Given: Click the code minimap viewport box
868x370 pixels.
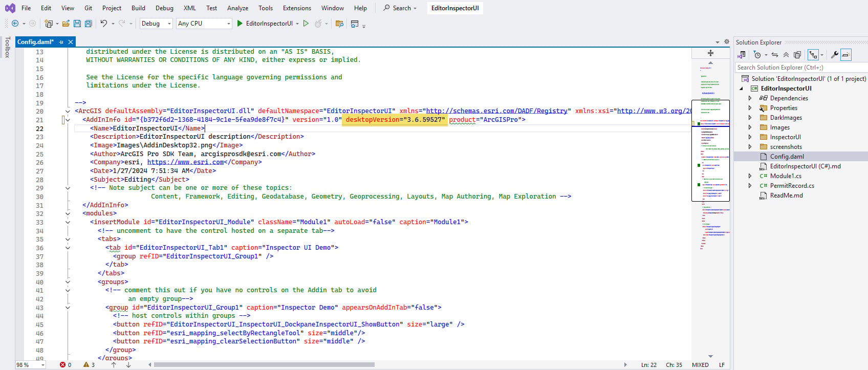Looking at the screenshot, I should (710, 150).
